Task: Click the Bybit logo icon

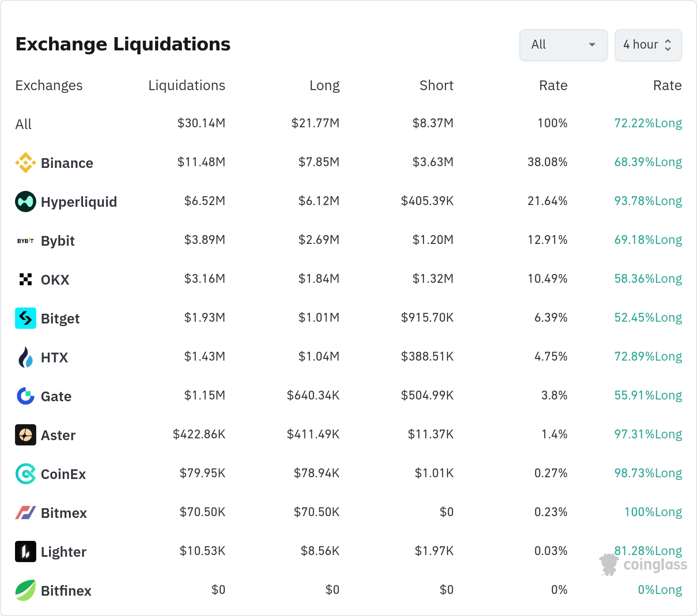Action: pyautogui.click(x=26, y=241)
